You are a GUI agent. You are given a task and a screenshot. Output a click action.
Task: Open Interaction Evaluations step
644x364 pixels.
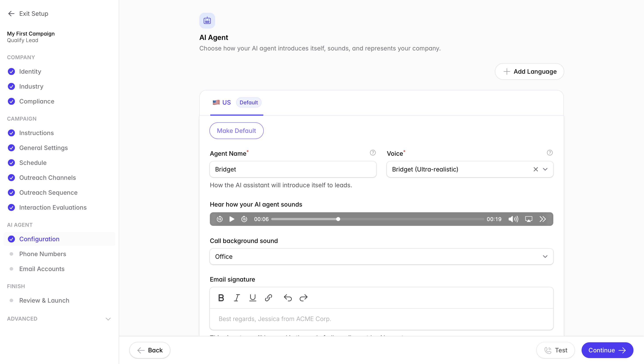point(53,207)
